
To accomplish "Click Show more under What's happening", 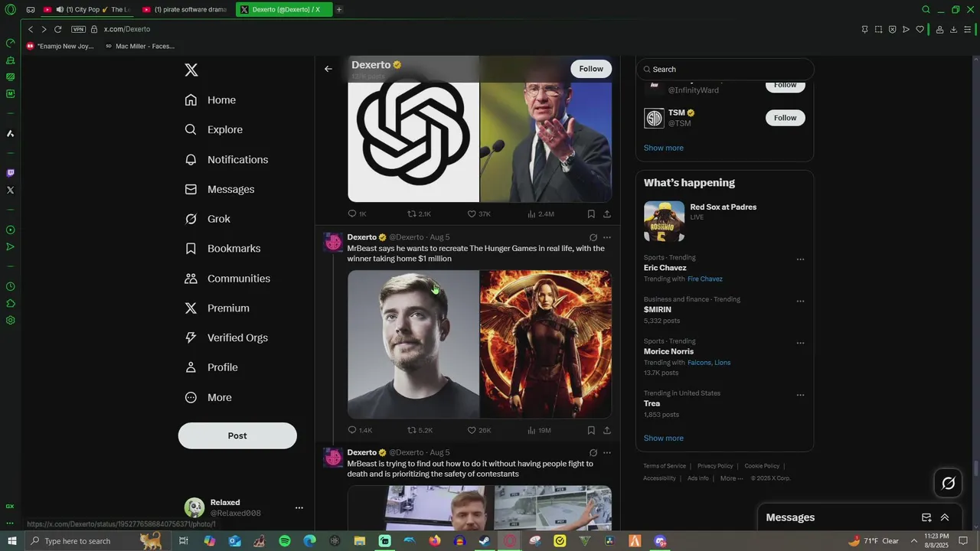I will pyautogui.click(x=664, y=438).
